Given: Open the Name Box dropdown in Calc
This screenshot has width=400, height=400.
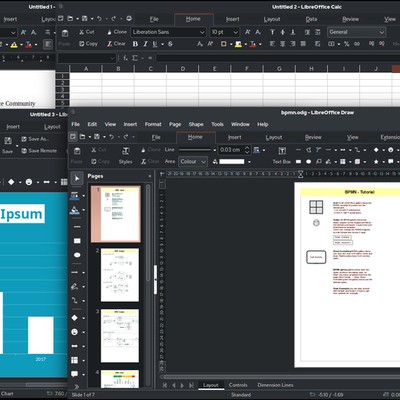Looking at the screenshot, I should click(x=112, y=58).
